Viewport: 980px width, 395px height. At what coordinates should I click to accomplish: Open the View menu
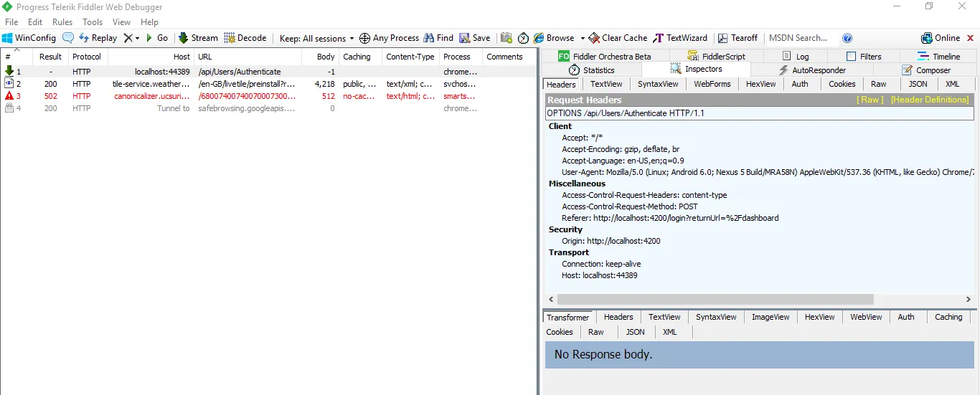click(x=121, y=22)
